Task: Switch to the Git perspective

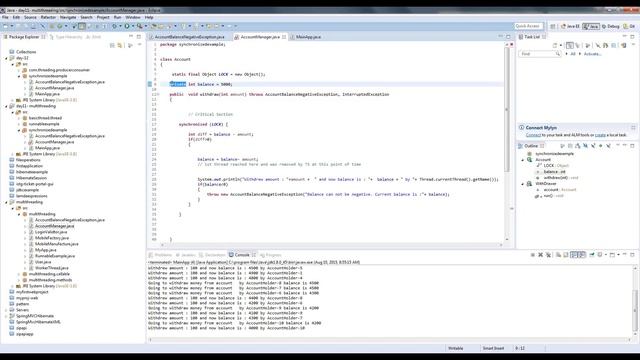Action: pyautogui.click(x=629, y=26)
